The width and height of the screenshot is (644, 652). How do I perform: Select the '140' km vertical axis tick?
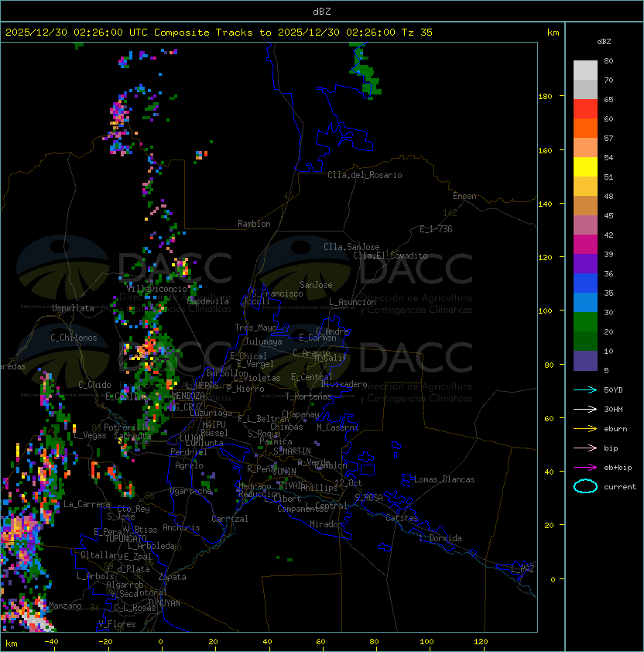545,204
